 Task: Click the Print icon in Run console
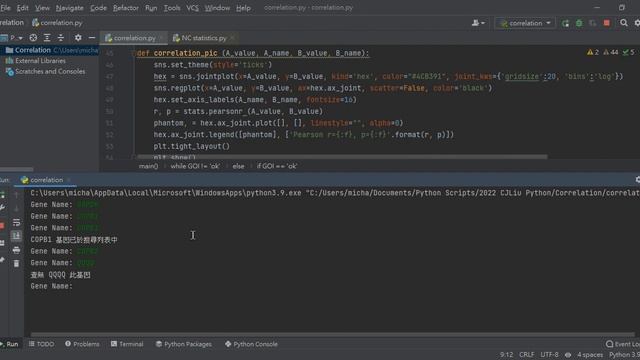pos(16,250)
